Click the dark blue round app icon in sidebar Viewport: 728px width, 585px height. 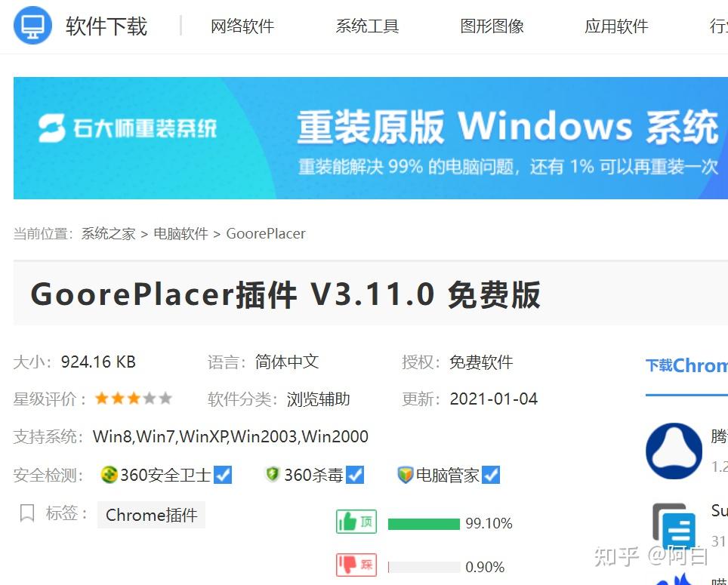coord(674,451)
